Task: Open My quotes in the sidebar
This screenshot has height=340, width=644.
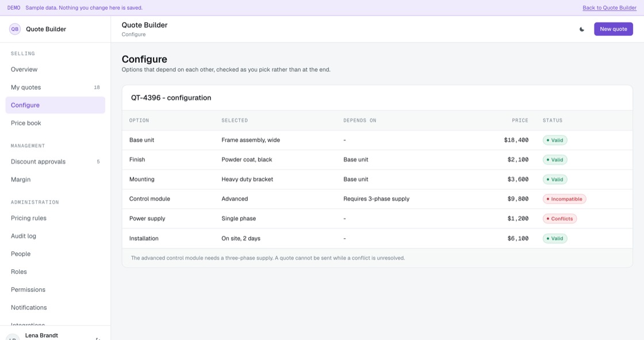Action: point(55,87)
